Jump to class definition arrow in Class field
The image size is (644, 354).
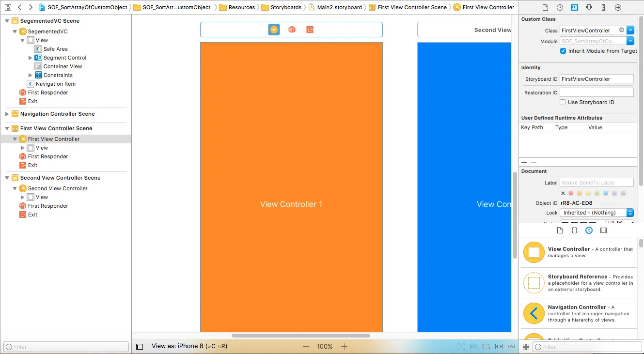pyautogui.click(x=622, y=30)
